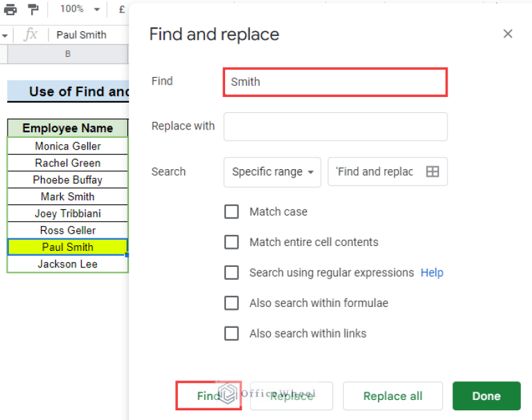532x420 pixels.
Task: Open the regular expressions Help link
Action: tap(432, 273)
